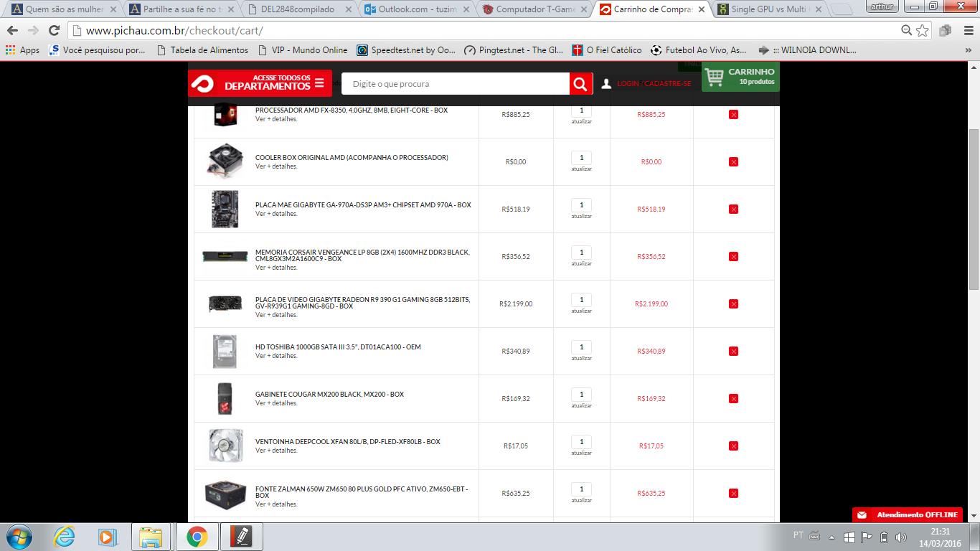Switch to the Outlook.com tab
Screen dimensions: 980x551
(x=418, y=10)
